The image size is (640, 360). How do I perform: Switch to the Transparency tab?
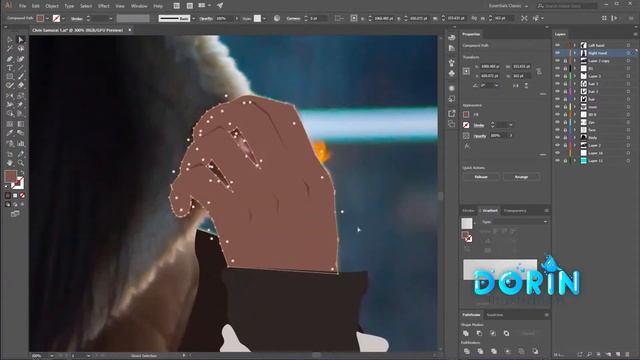pos(515,211)
